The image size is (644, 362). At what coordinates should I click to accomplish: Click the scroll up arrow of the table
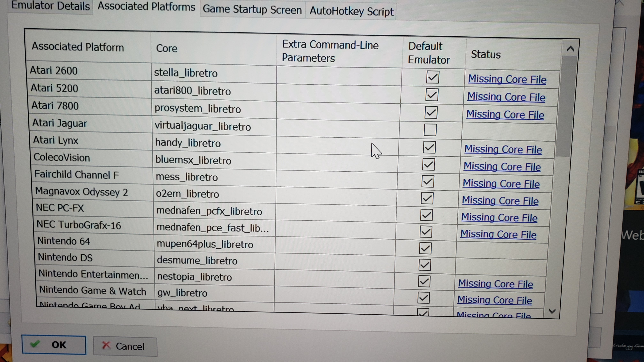click(x=570, y=49)
